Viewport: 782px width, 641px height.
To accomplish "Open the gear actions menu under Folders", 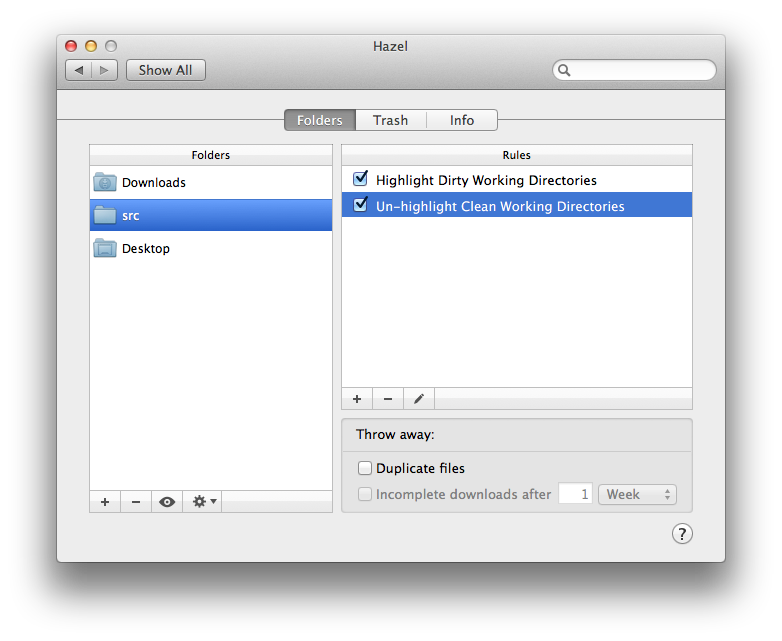I will pyautogui.click(x=204, y=502).
